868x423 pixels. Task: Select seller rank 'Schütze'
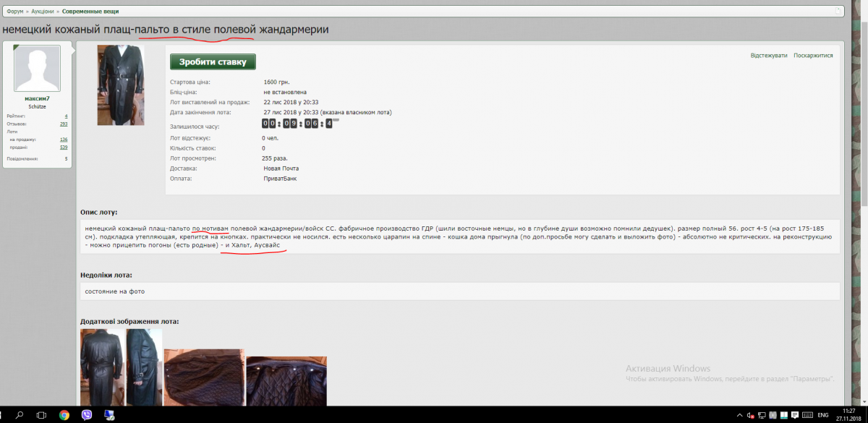point(38,106)
